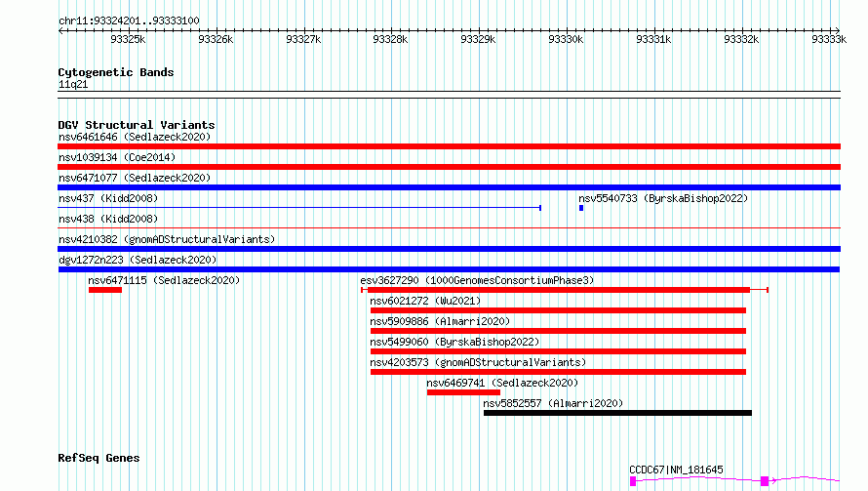868x491 pixels.
Task: Click the 93326k ruler position
Action: click(216, 39)
